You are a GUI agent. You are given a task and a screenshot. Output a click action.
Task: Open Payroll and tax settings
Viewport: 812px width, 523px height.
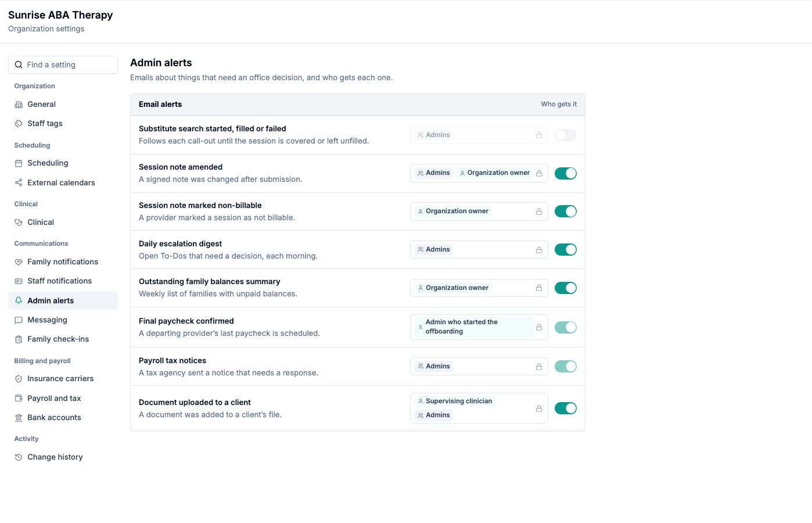click(63, 399)
